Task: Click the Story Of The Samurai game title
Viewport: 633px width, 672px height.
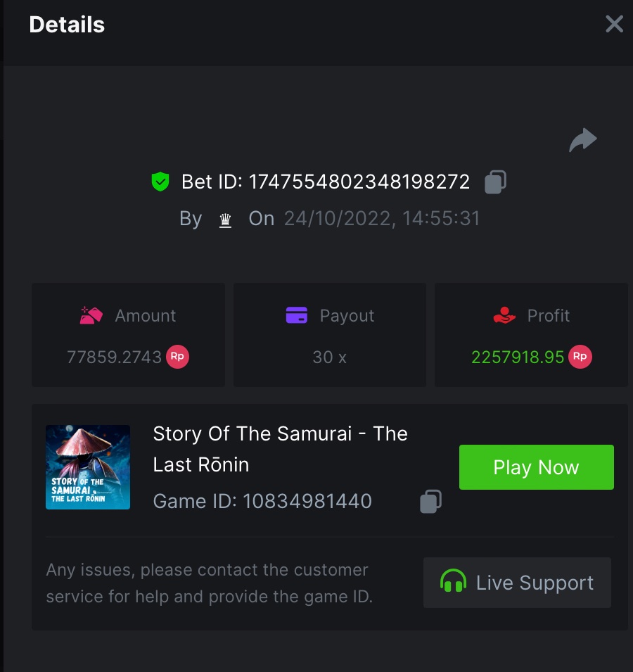Action: coord(280,448)
